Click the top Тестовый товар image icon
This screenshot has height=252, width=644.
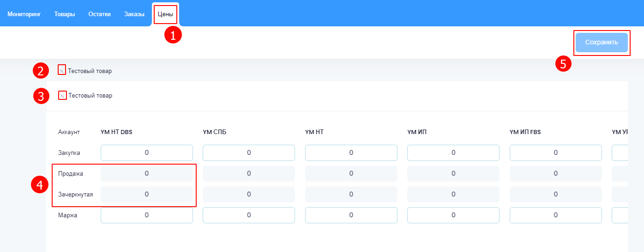(62, 71)
